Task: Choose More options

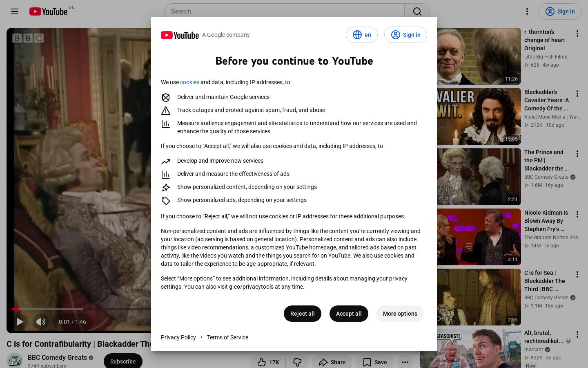Action: [x=400, y=314]
